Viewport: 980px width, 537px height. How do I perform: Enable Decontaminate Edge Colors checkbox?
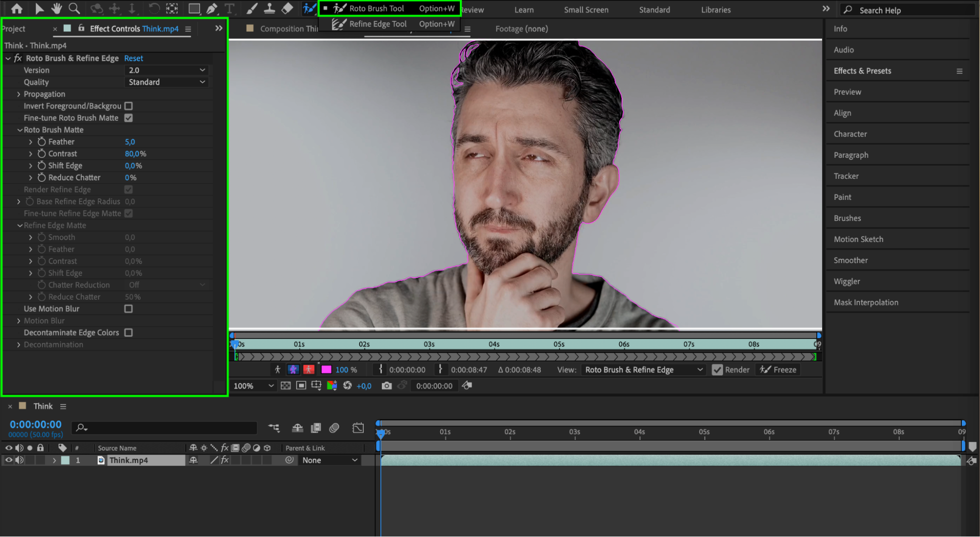128,333
